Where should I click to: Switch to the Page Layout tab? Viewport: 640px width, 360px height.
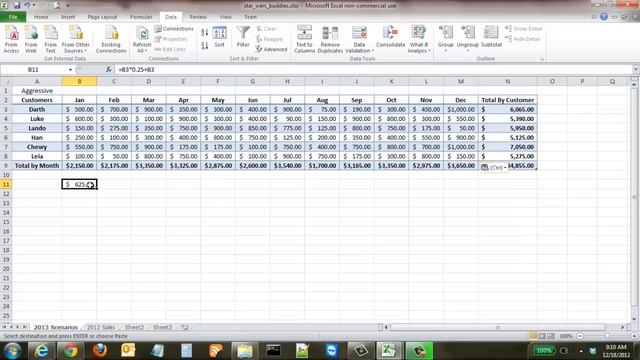coord(102,17)
